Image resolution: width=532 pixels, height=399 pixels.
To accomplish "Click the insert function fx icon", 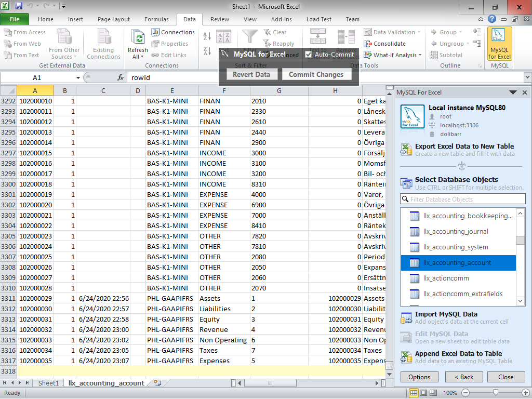I will pyautogui.click(x=121, y=78).
